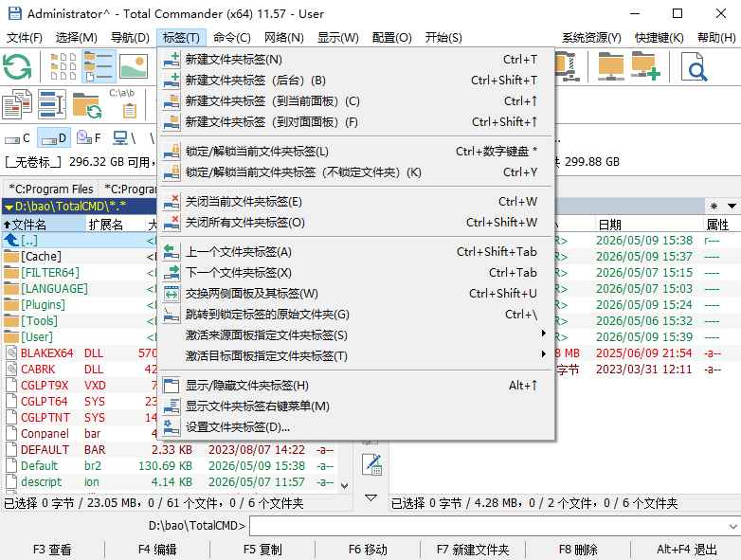Sort left panel by 文件名 column
This screenshot has height=560, width=741.
point(45,225)
